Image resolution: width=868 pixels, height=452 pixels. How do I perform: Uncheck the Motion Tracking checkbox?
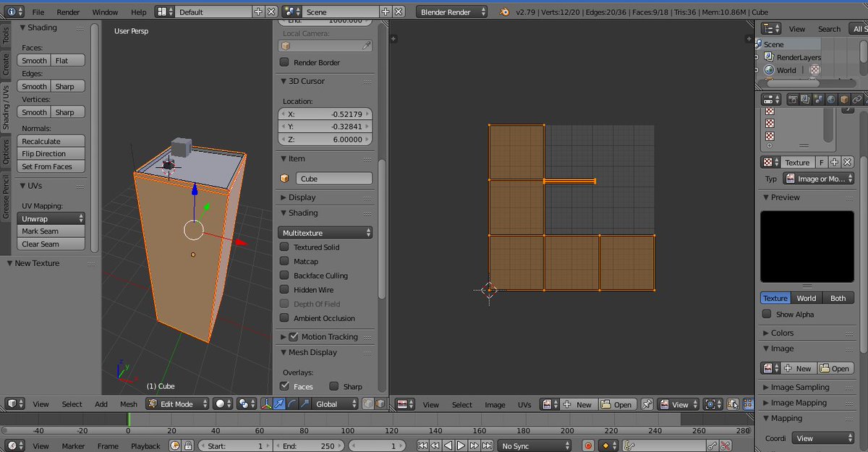(x=294, y=336)
